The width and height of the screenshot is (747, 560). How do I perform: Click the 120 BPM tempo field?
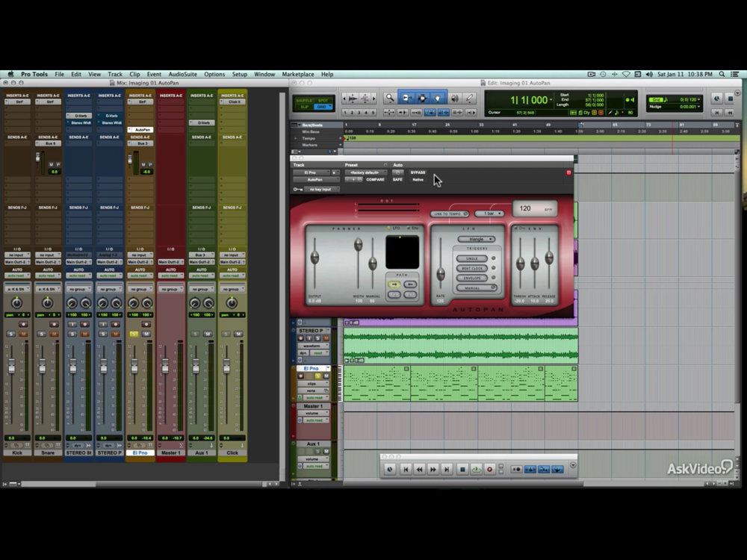tap(534, 208)
